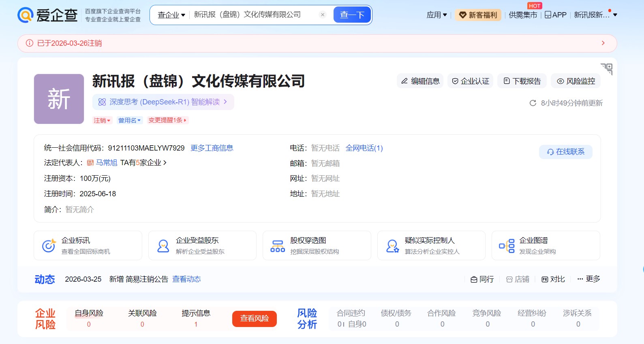Expand the 查企业 search type dropdown
The width and height of the screenshot is (644, 344).
[171, 15]
